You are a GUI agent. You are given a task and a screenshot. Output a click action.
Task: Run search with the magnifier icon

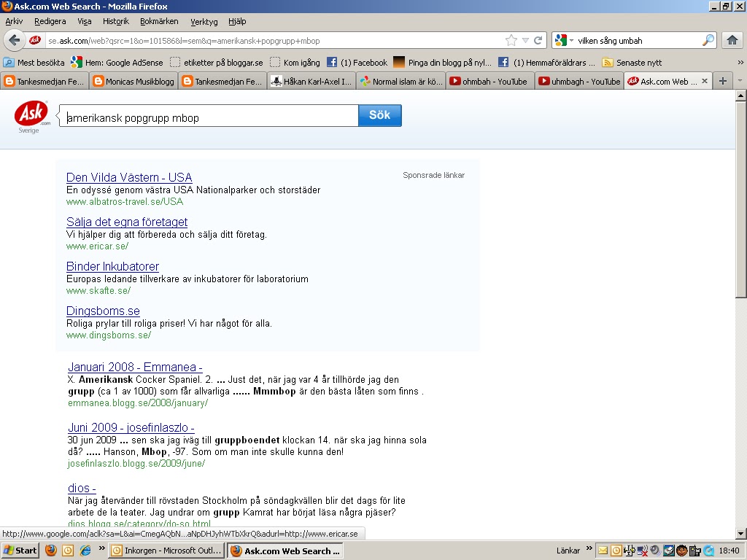point(708,41)
